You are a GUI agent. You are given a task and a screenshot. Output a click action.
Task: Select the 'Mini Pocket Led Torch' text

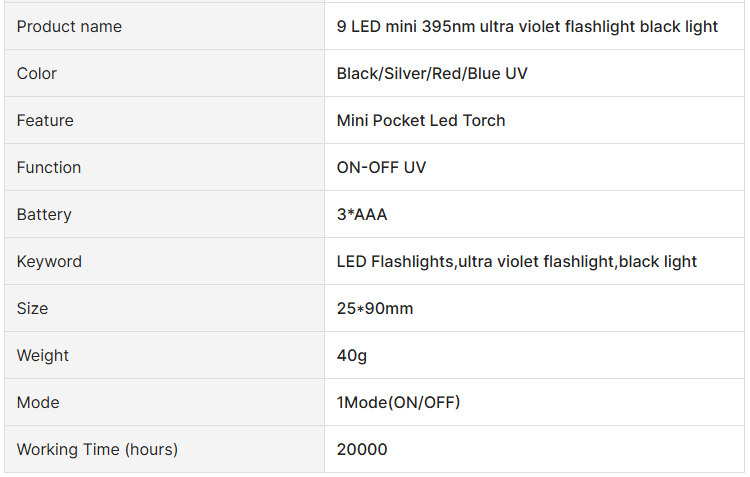point(421,120)
